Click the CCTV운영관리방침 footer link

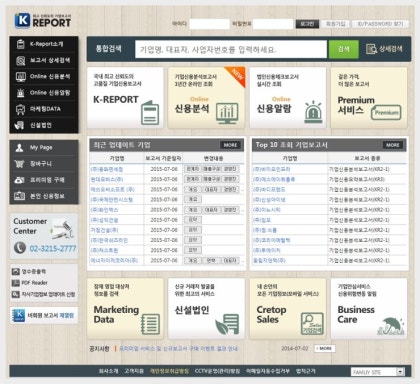[x=217, y=371]
